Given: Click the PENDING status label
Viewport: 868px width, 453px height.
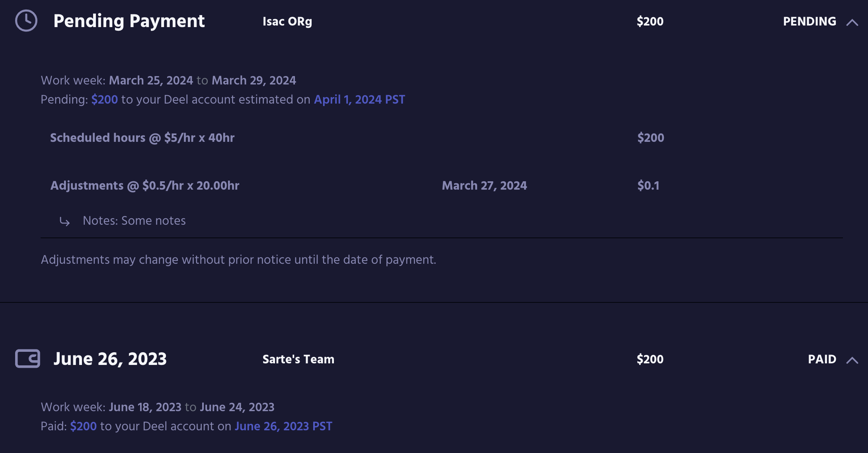Looking at the screenshot, I should tap(809, 22).
